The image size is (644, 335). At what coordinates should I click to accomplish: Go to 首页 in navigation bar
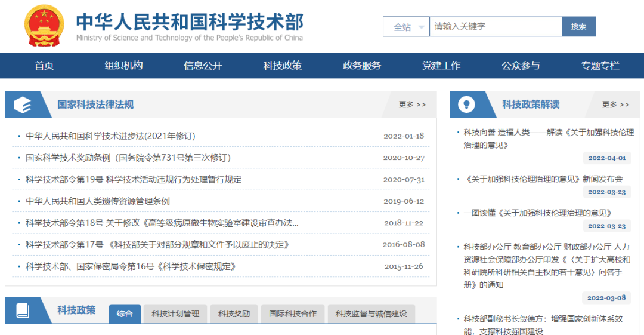(44, 66)
